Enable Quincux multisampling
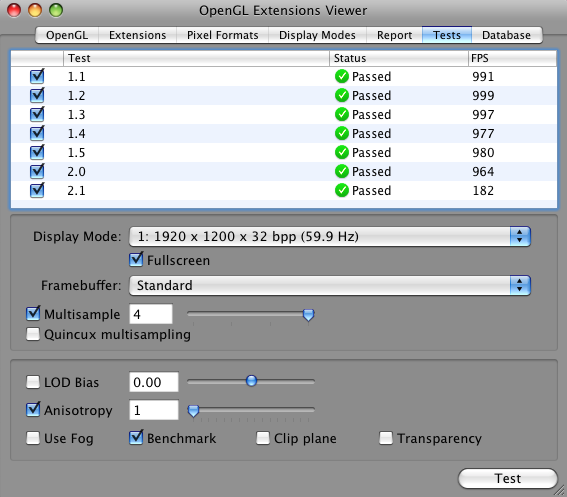 tap(33, 334)
